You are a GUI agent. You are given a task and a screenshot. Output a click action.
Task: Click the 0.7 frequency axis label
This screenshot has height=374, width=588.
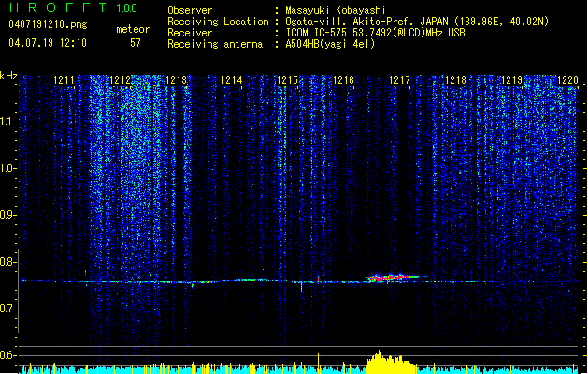tap(8, 309)
